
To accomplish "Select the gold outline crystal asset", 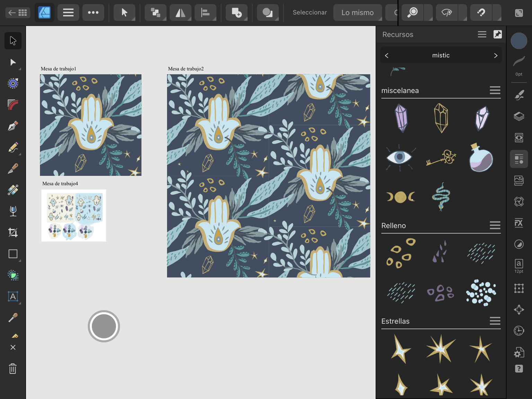I will tap(441, 118).
